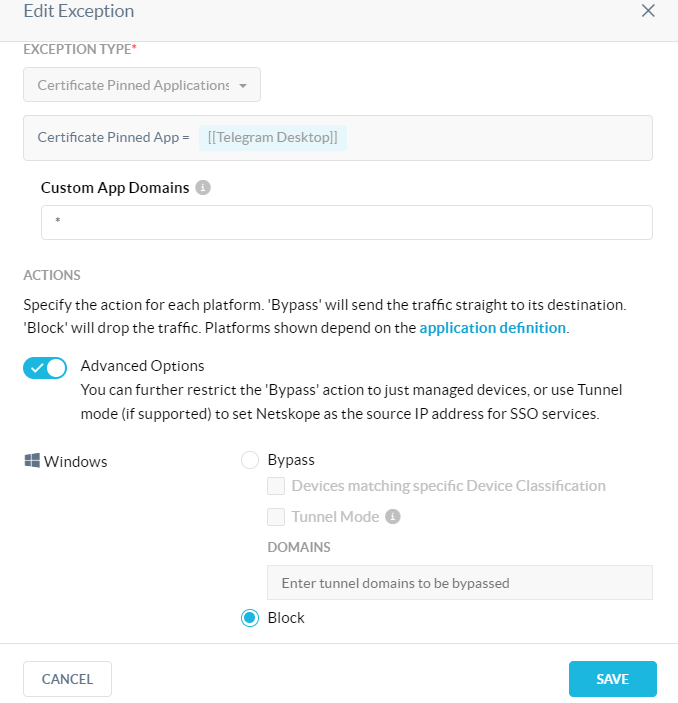Disable the Advanced Options toggle

click(45, 368)
